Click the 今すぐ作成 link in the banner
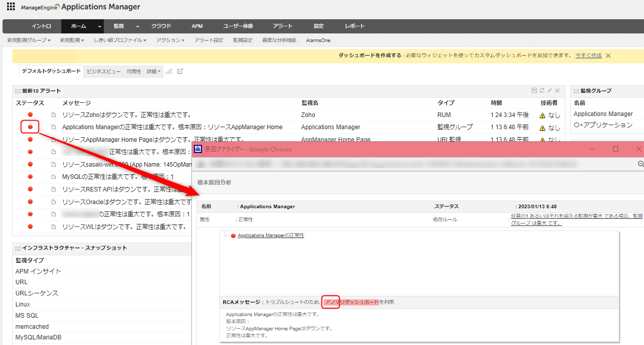The width and height of the screenshot is (644, 345). tap(588, 56)
